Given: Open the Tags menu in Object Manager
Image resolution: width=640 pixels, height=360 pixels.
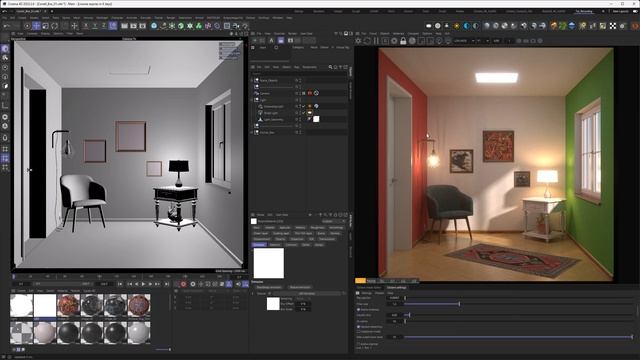Looking at the screenshot, I should pos(297,67).
